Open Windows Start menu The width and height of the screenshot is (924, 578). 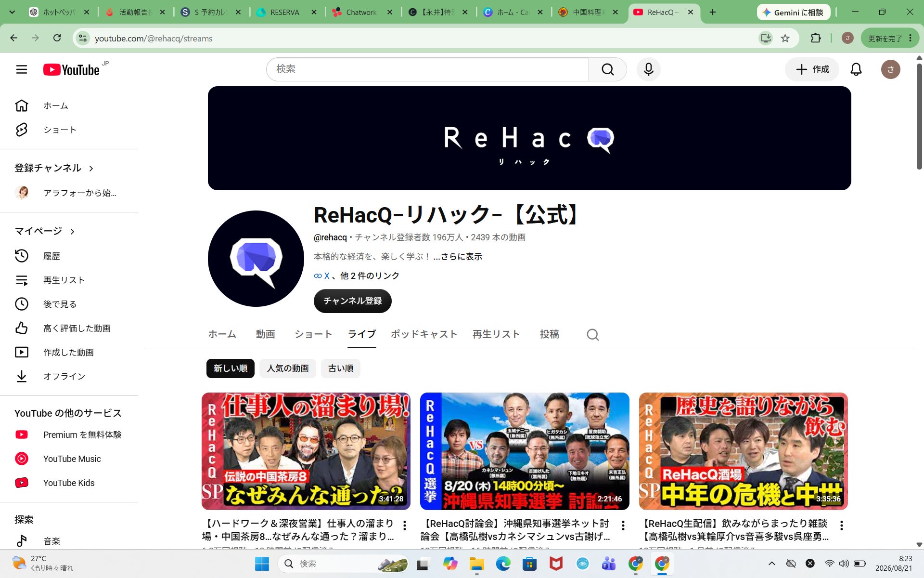[x=262, y=564]
